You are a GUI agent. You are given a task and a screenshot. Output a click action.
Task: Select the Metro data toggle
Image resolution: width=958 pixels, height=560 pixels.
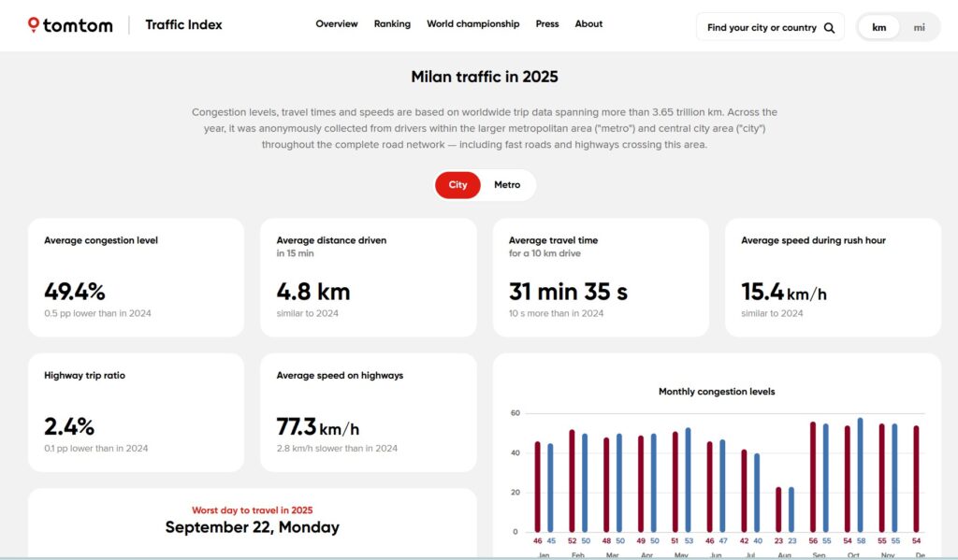507,185
